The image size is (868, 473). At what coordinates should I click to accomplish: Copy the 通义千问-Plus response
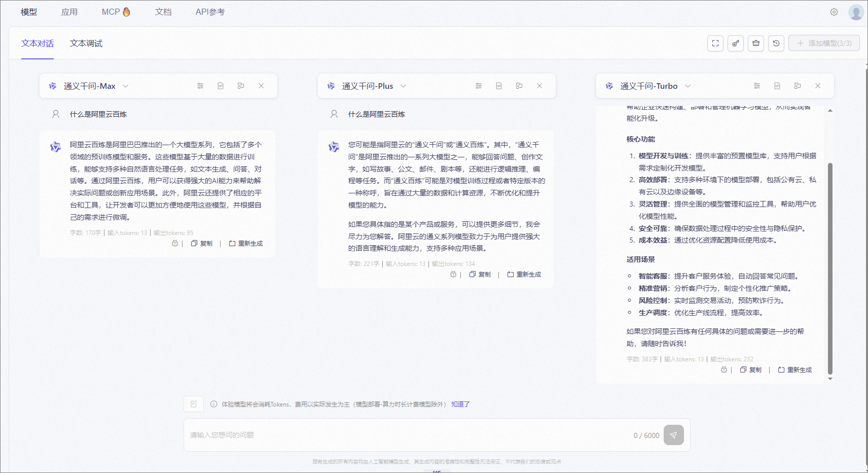480,275
